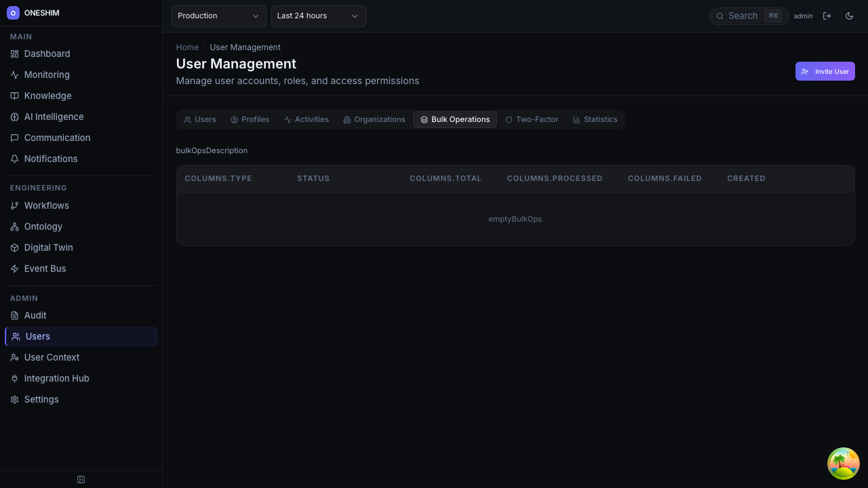Screen dimensions: 868x488
Task: Select Digital Twin sidebar item
Action: [x=48, y=247]
